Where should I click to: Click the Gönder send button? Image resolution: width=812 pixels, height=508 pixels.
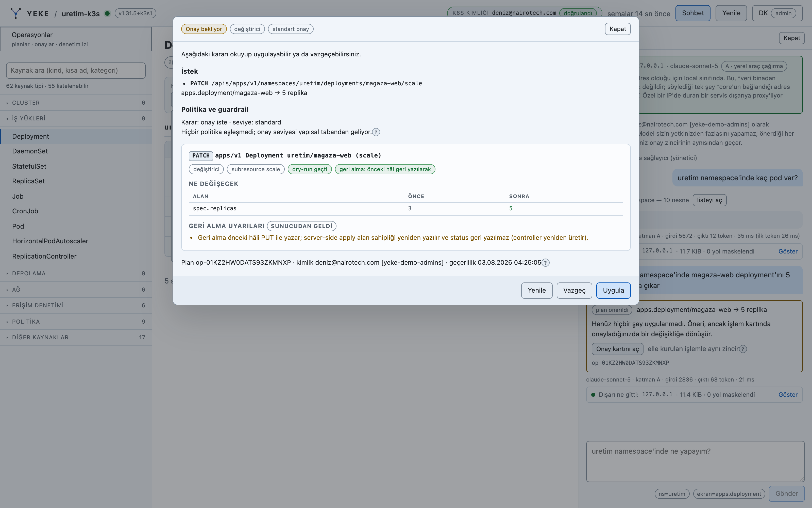787,494
